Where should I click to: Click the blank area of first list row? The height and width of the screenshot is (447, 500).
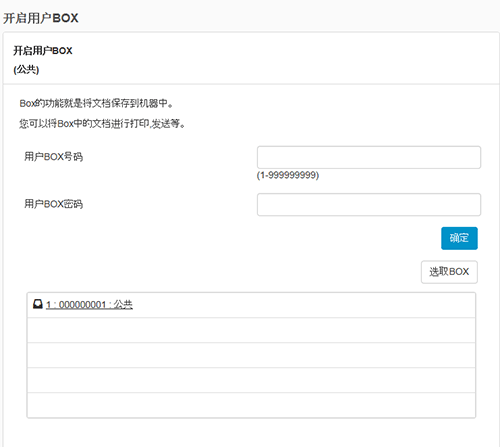[x=303, y=305]
